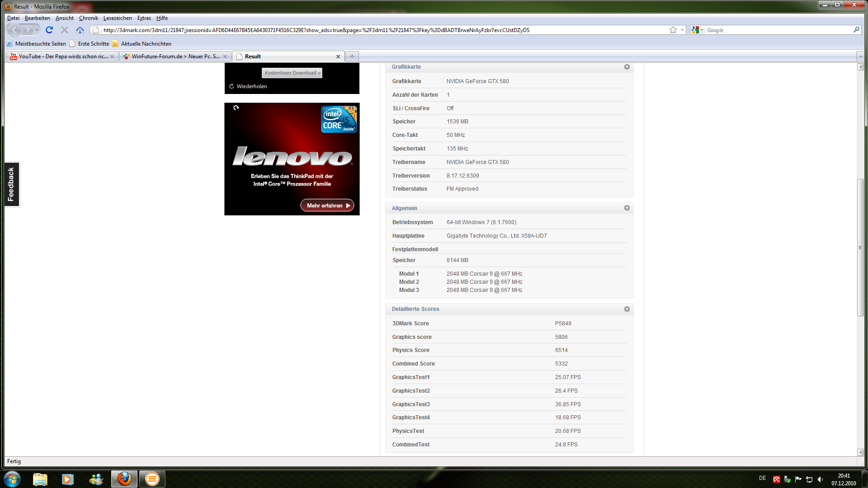Collapse the Allgemein section
Image resolution: width=868 pixels, height=488 pixels.
(x=627, y=208)
